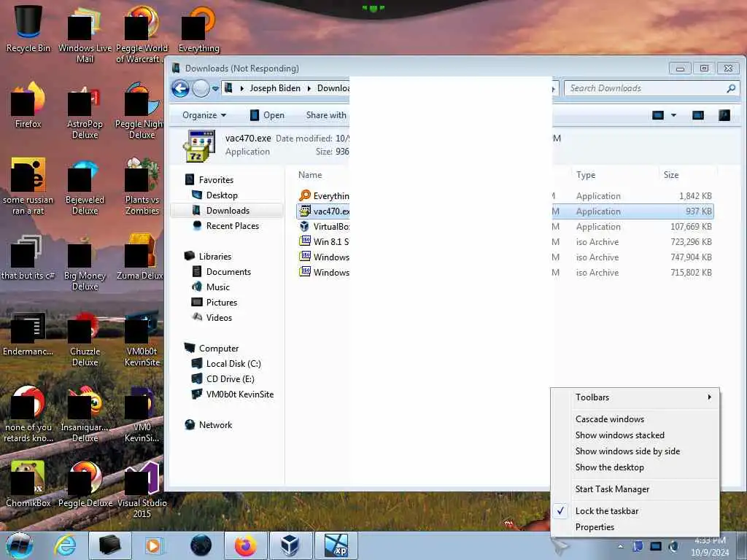Viewport: 747px width, 560px height.
Task: Click Joseph Biden in the address bar
Action: point(275,88)
